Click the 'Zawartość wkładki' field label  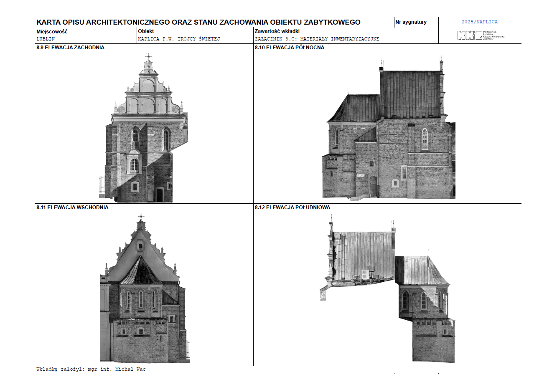277,31
